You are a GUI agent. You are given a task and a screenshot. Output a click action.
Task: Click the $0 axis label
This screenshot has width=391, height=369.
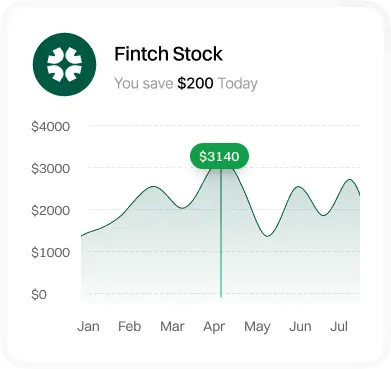[39, 295]
